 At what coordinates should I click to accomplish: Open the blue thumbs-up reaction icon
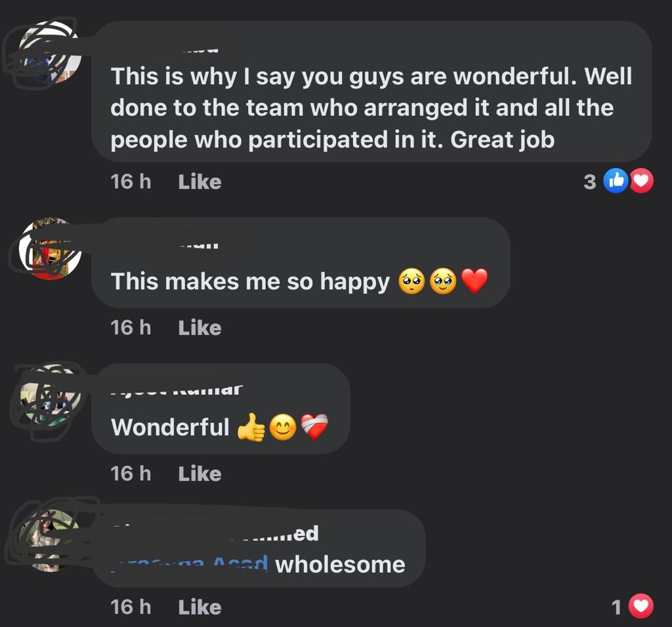pos(616,181)
